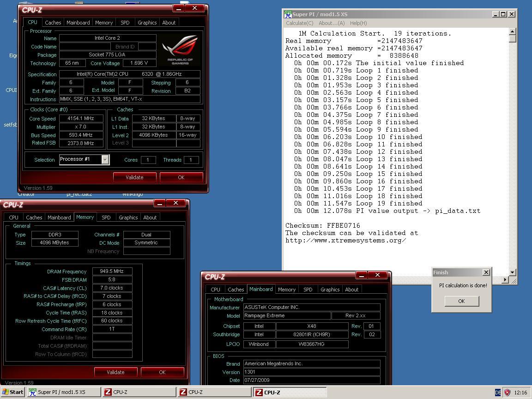The image size is (532, 399).
Task: Close the Finish dialog
Action: [x=486, y=272]
